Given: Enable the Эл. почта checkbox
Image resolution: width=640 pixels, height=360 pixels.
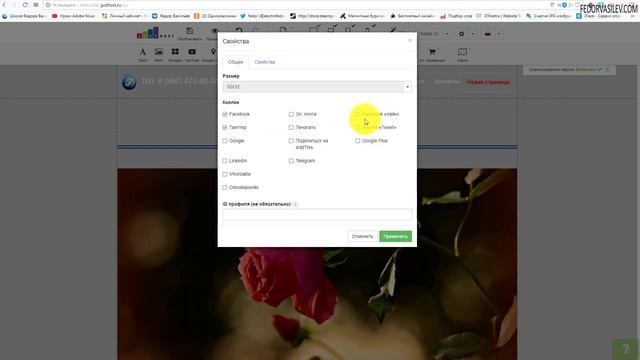Looking at the screenshot, I should tap(291, 114).
